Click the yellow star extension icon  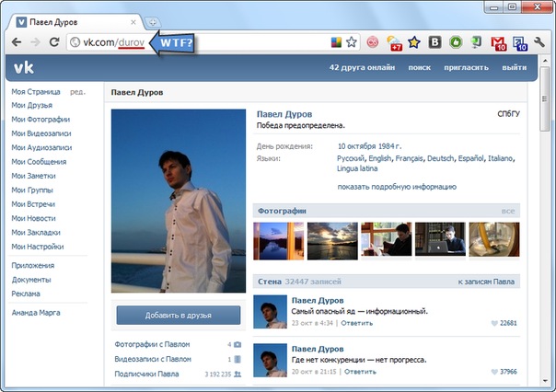pyautogui.click(x=414, y=42)
